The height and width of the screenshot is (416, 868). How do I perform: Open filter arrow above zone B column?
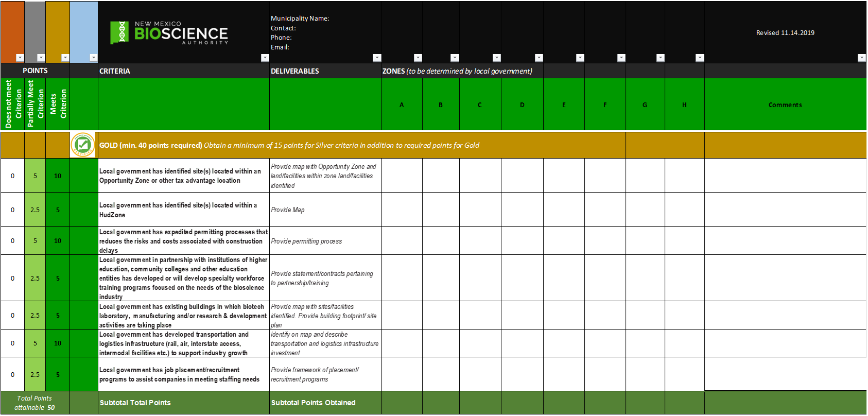click(455, 58)
